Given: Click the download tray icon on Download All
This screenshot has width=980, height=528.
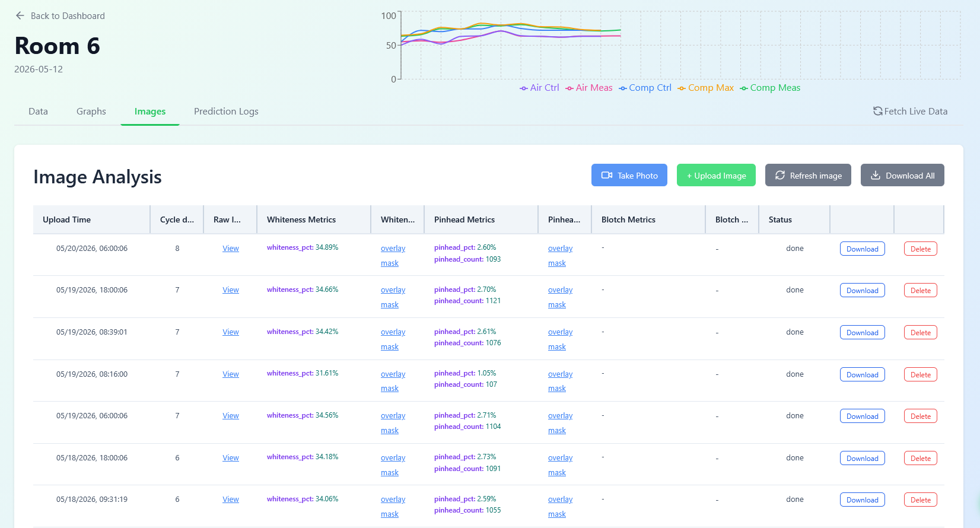Looking at the screenshot, I should pos(875,175).
